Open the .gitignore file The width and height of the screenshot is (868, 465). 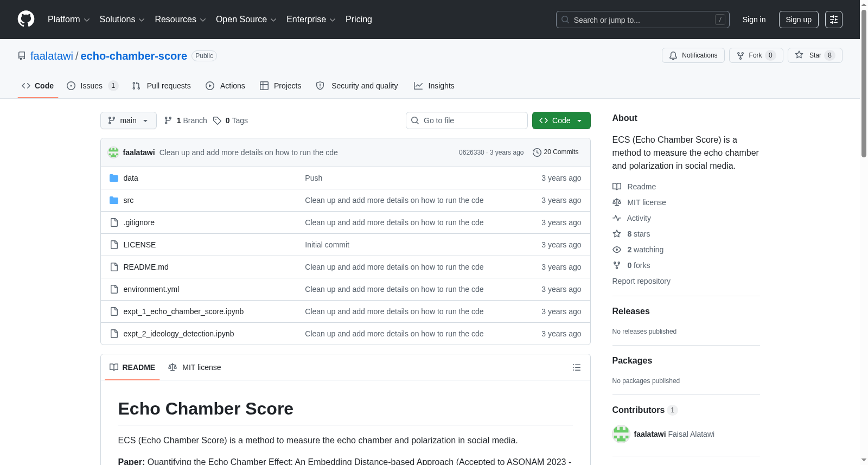click(x=139, y=222)
